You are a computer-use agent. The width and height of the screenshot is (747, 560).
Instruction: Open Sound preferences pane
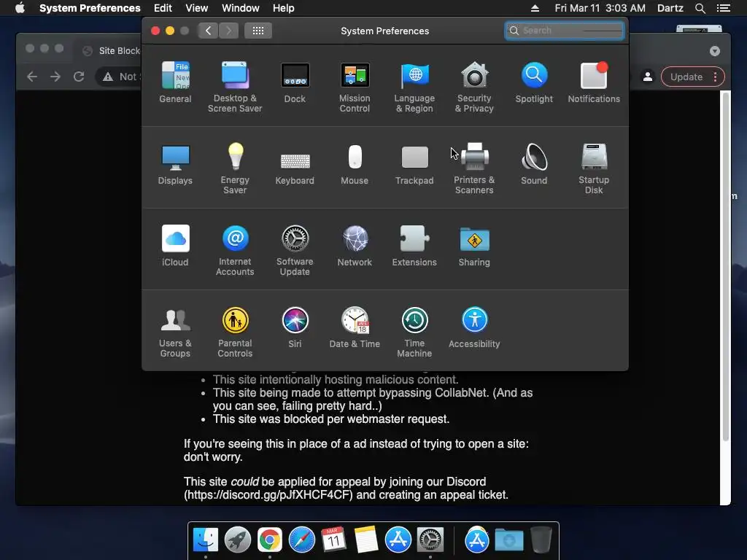(x=534, y=164)
